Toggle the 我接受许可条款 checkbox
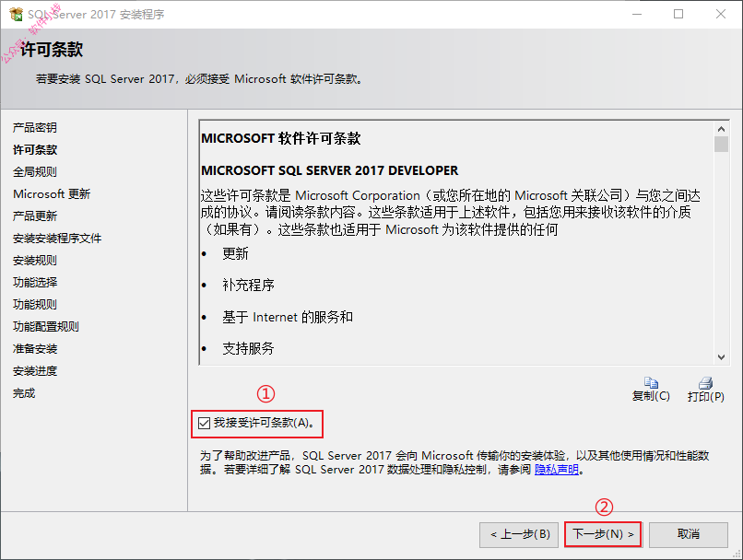This screenshot has width=743, height=560. pyautogui.click(x=205, y=423)
